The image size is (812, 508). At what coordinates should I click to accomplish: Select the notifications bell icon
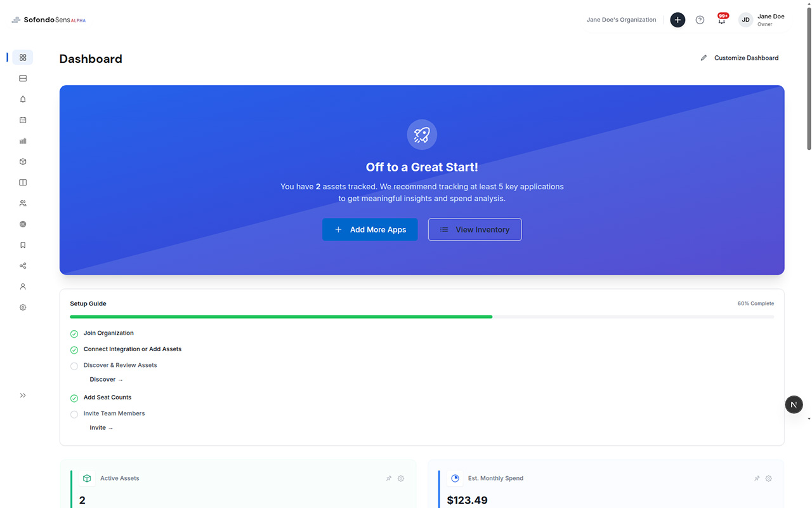click(22, 99)
